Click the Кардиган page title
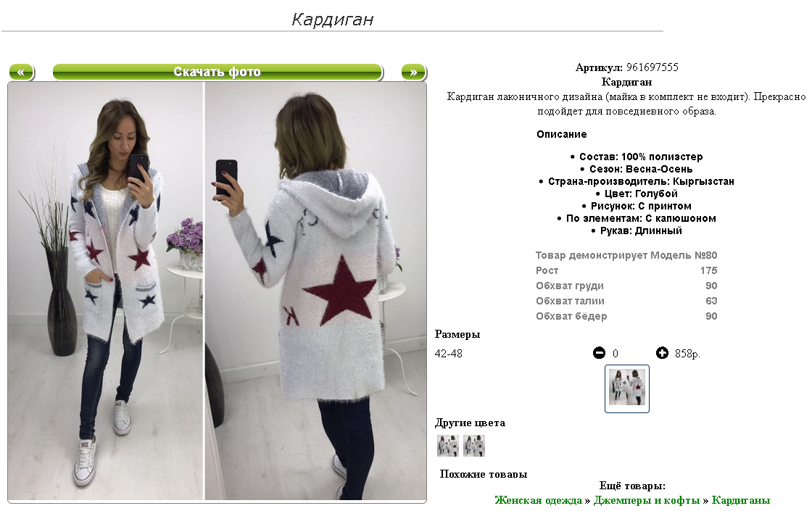Viewport: 812px width, 511px height. click(x=333, y=20)
